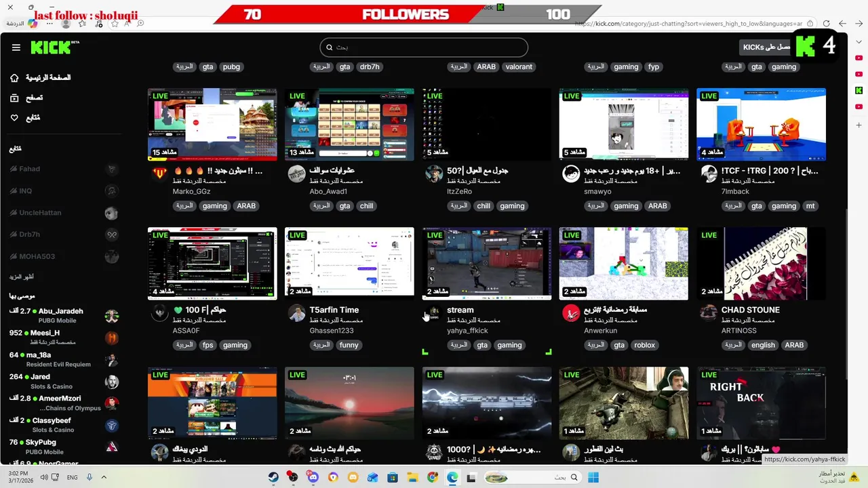Click the heart icon beside متابع

pyautogui.click(x=14, y=118)
